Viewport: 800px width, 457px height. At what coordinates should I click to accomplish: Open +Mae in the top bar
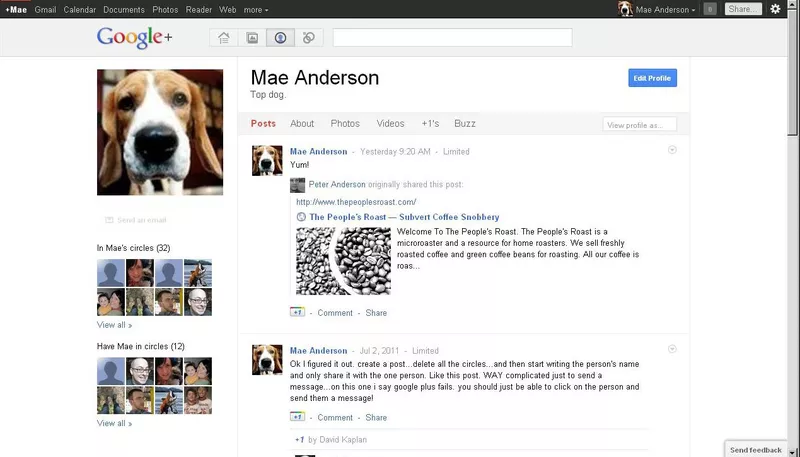[x=16, y=10]
